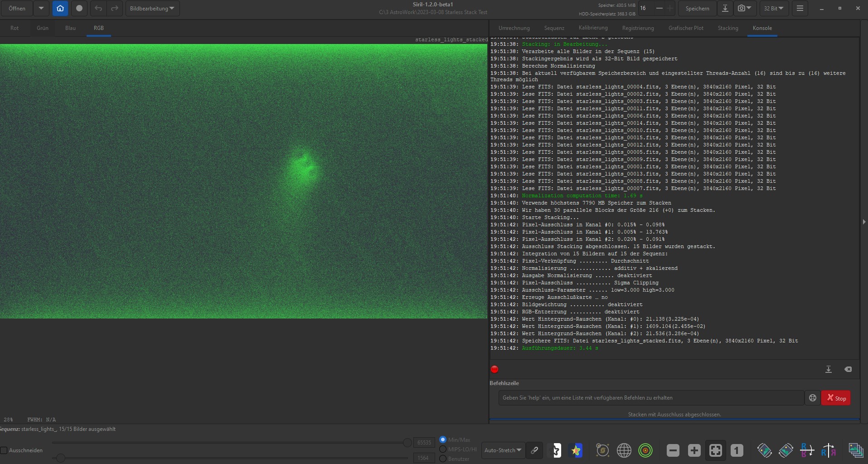This screenshot has height=464, width=868.
Task: Toggle the chain link channel icon
Action: click(535, 450)
